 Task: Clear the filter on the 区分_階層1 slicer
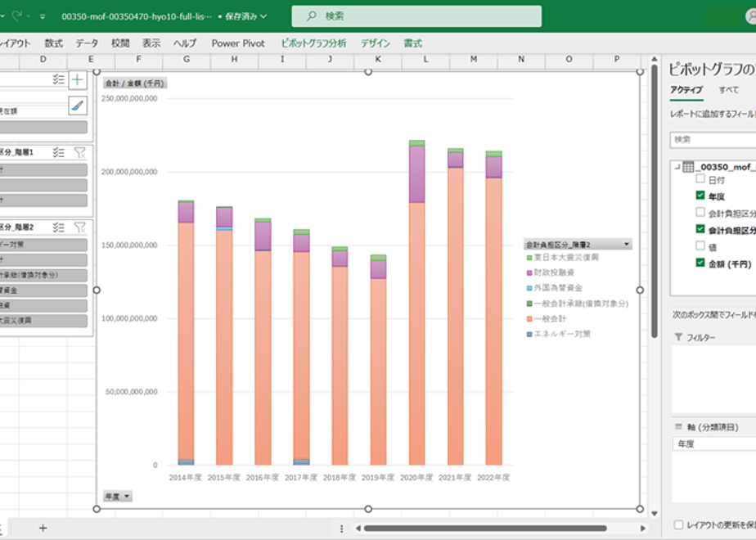coord(79,152)
